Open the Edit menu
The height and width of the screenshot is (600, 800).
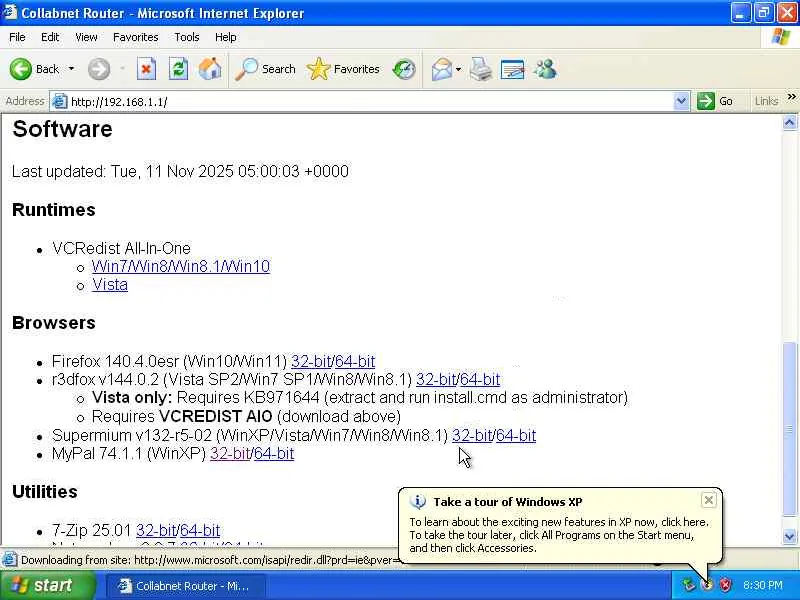coord(50,37)
